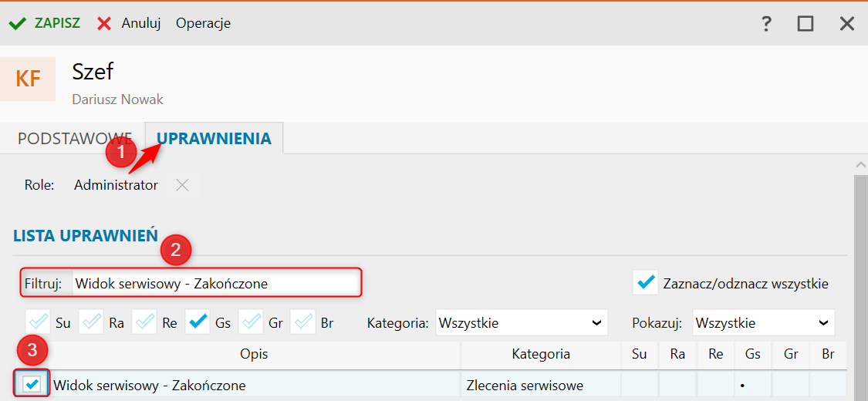868x401 pixels.
Task: Toggle the Zaznacz/odznacz wszystkie checkbox
Action: click(644, 283)
